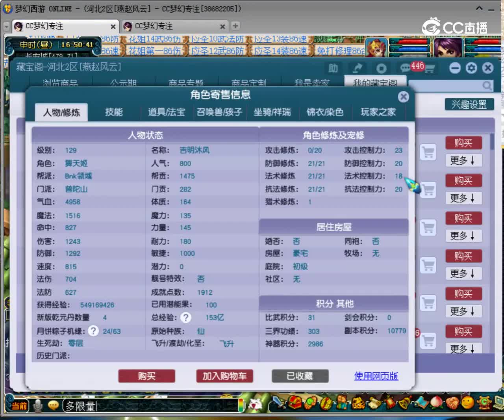The height and width of the screenshot is (420, 504).
Task: Open the 使用网页版 link
Action: coord(376,376)
